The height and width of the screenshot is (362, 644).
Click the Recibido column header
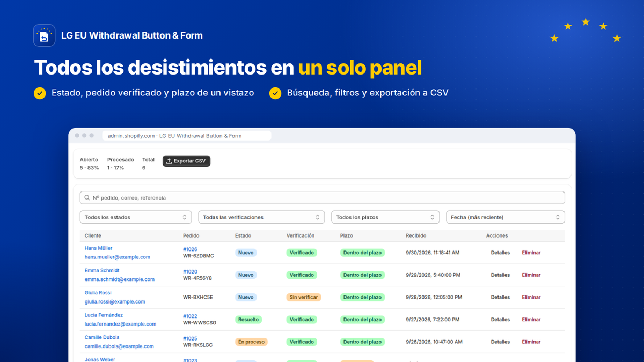416,236
